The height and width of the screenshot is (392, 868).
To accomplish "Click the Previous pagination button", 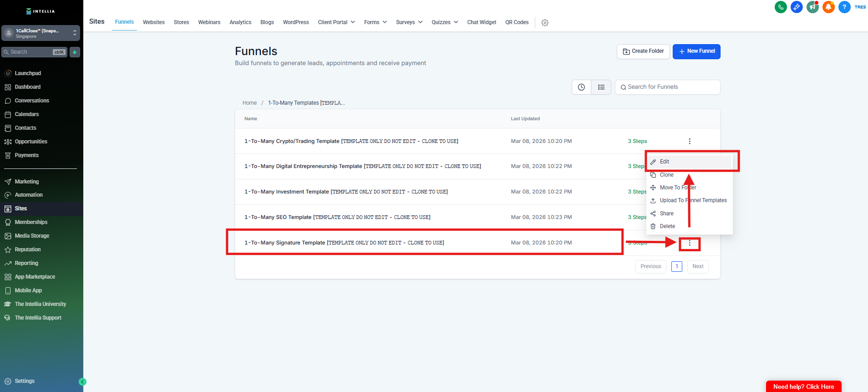I will coord(651,266).
